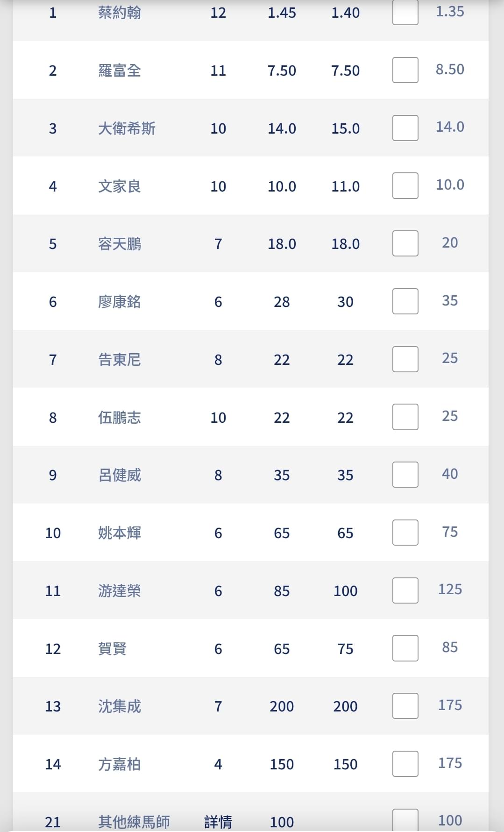The width and height of the screenshot is (504, 832).
Task: Tick the checkbox for 蔡約翰
Action: (405, 12)
